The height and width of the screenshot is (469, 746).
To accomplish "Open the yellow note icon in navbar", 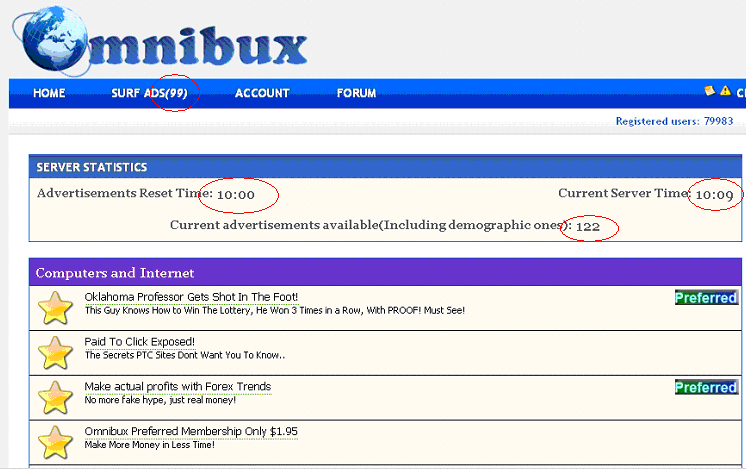I will 709,90.
